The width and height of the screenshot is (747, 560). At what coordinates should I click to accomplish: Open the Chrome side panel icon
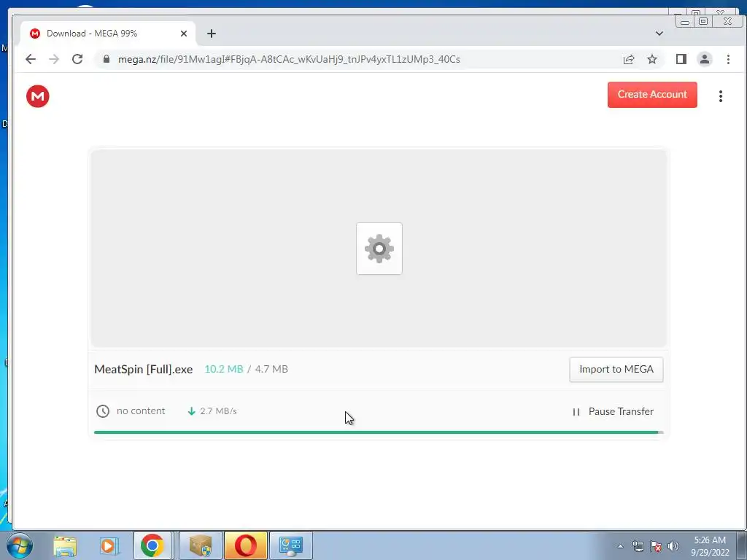681,59
